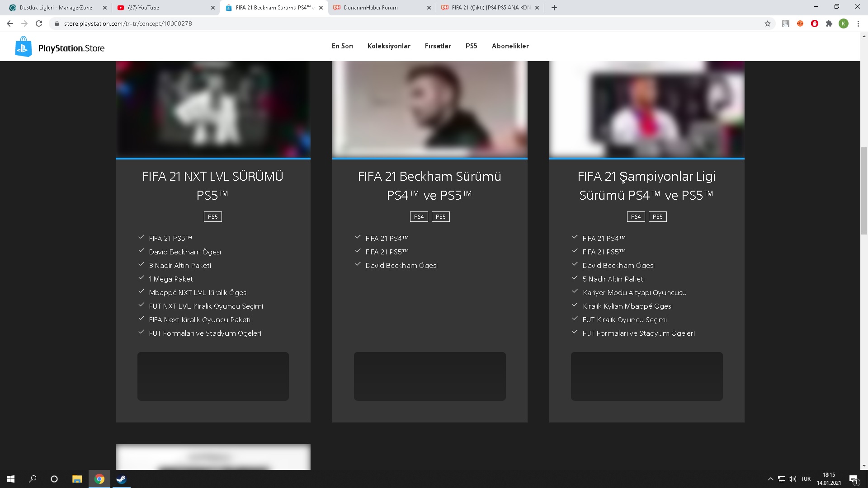Open the Fırsatlar menu item
This screenshot has width=868, height=488.
pos(438,46)
